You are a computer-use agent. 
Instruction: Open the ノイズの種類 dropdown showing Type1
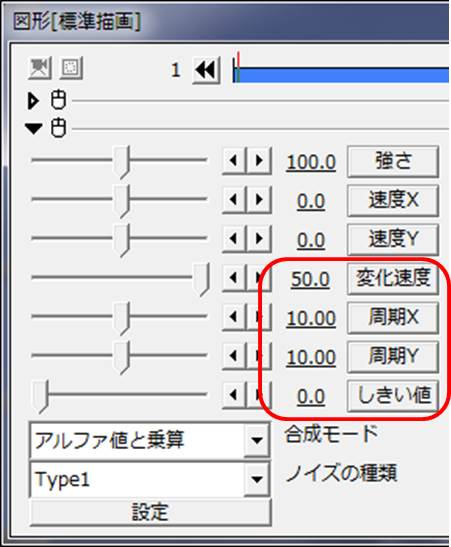[150, 479]
